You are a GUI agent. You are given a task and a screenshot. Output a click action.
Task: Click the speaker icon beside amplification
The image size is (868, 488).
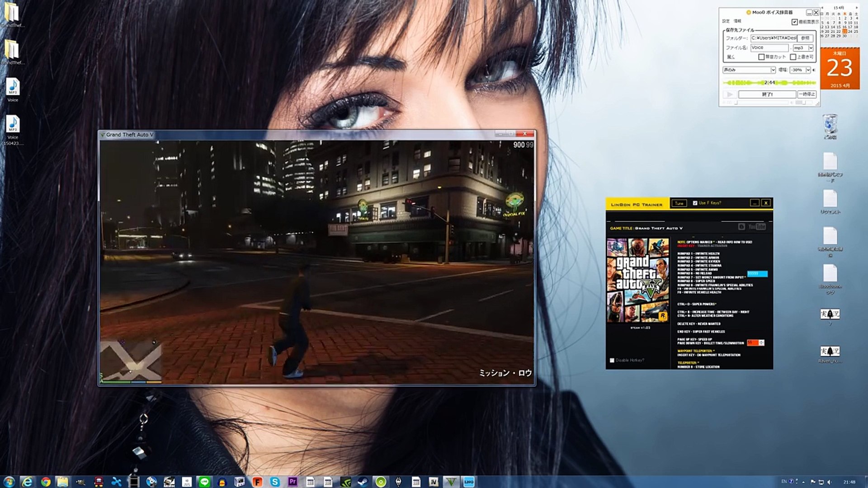pyautogui.click(x=814, y=70)
